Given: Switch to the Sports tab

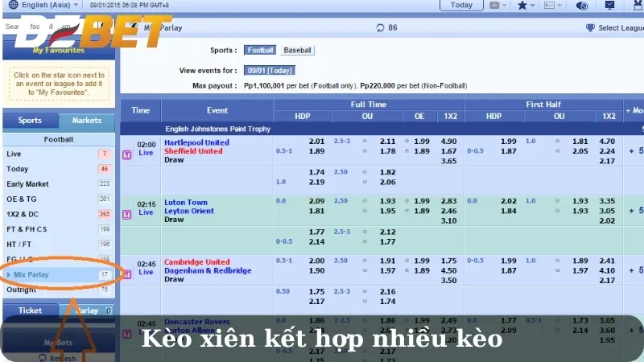Looking at the screenshot, I should [30, 121].
